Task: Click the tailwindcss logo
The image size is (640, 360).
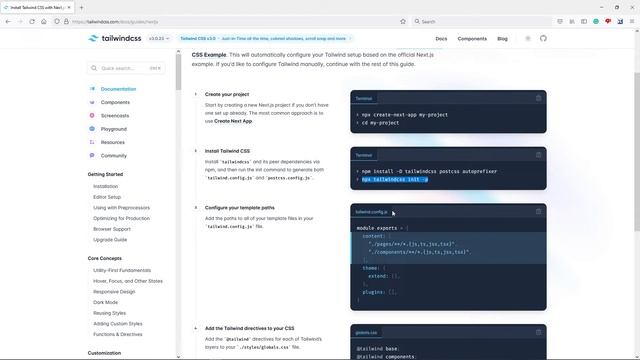Action: [x=115, y=38]
